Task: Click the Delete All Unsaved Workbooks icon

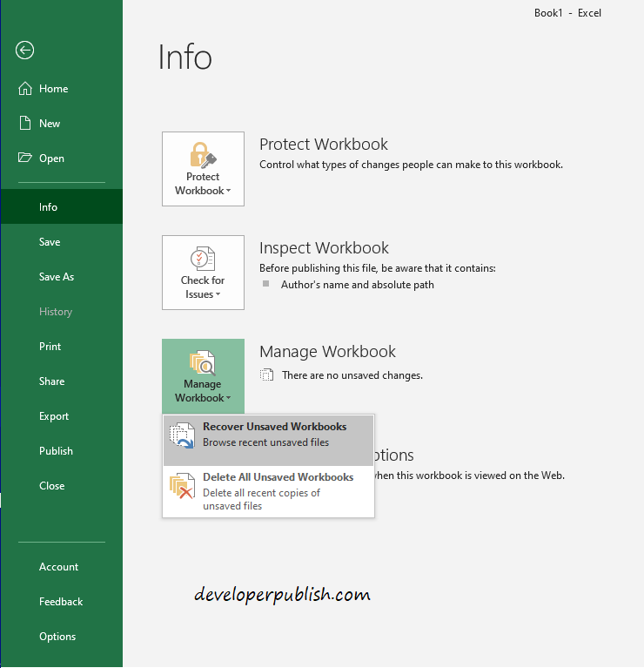Action: click(182, 486)
